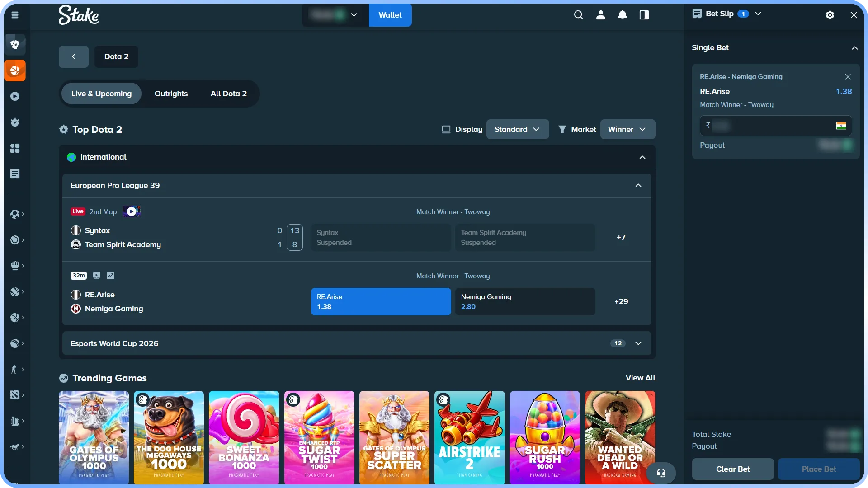Open the hamburger menu icon
This screenshot has width=868, height=488.
click(15, 15)
